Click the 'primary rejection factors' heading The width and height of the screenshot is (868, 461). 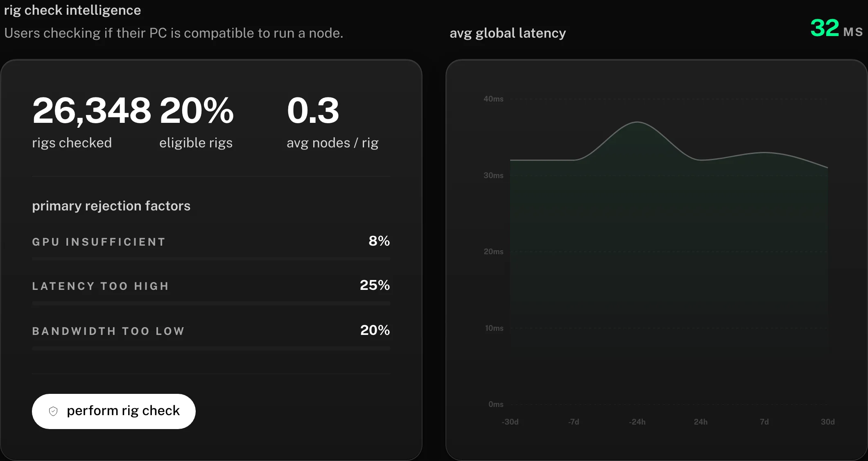pos(111,206)
